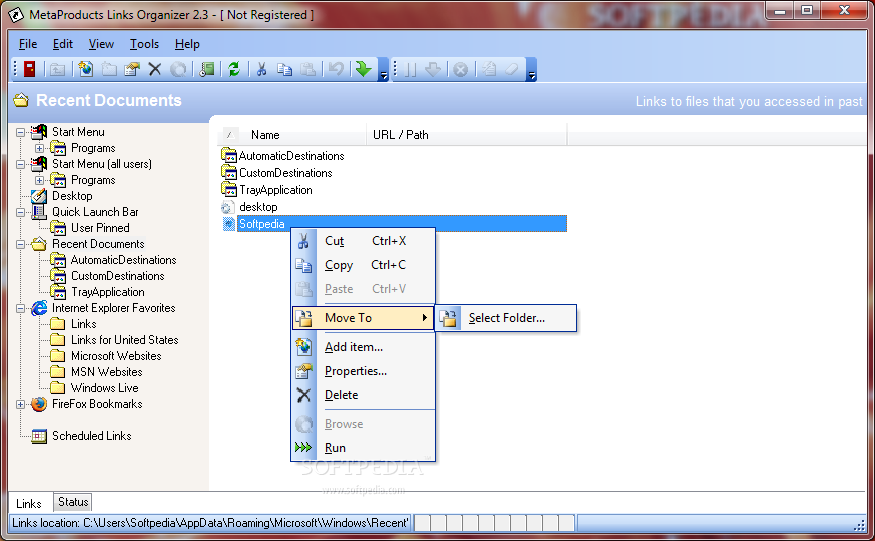
Task: Select CustomDestinations in the left tree
Action: (x=117, y=276)
